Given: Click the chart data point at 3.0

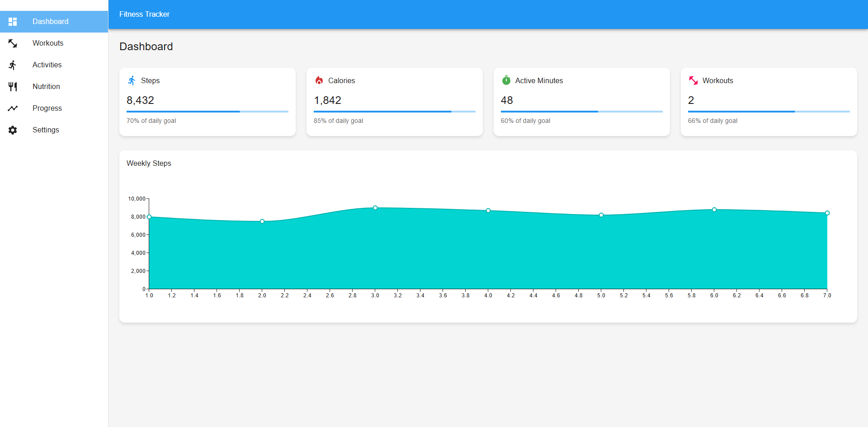Looking at the screenshot, I should coord(375,208).
